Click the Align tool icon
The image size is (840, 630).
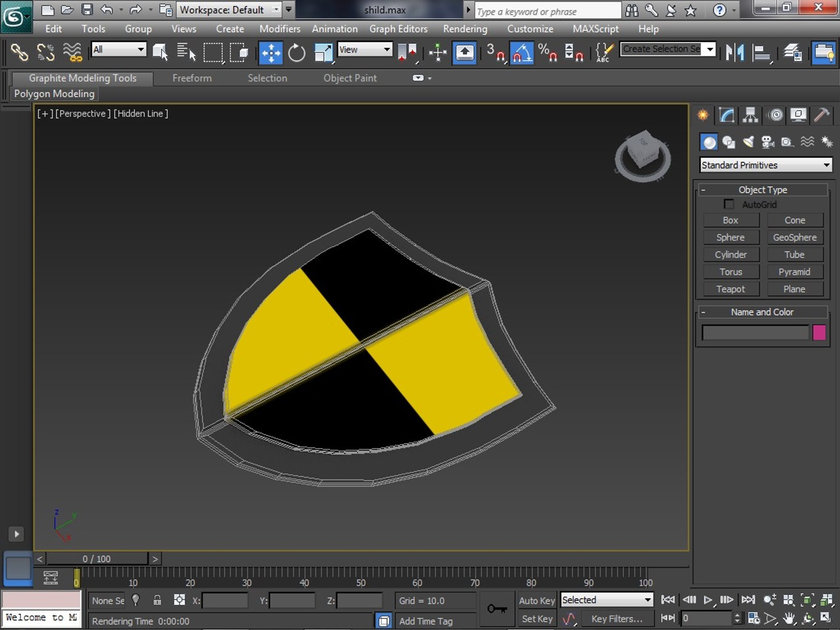tap(762, 52)
